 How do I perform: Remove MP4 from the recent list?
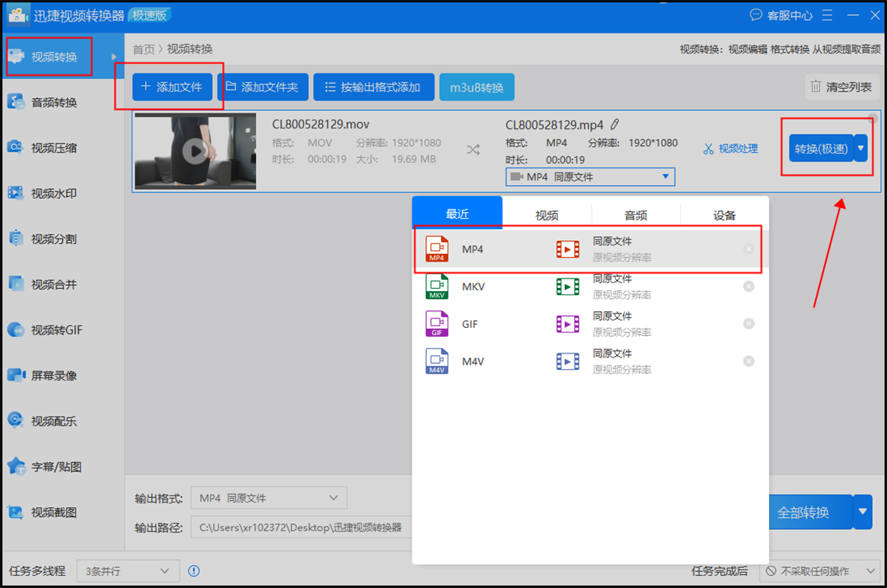click(x=748, y=249)
